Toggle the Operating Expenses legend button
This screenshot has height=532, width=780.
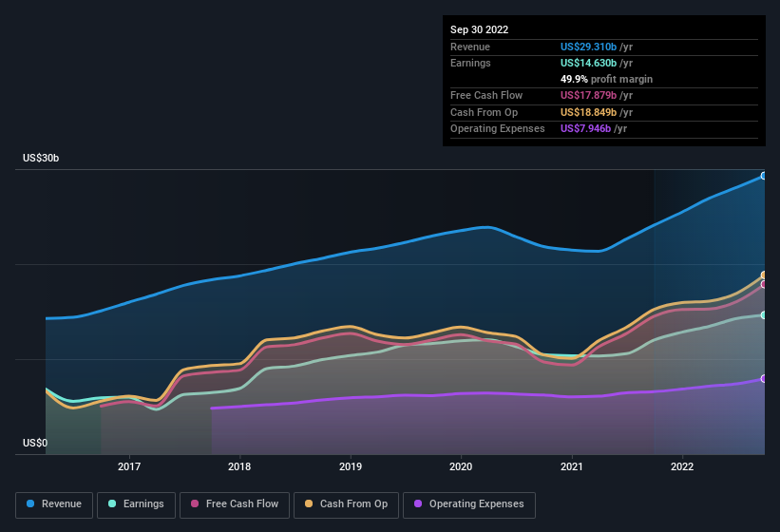(469, 504)
